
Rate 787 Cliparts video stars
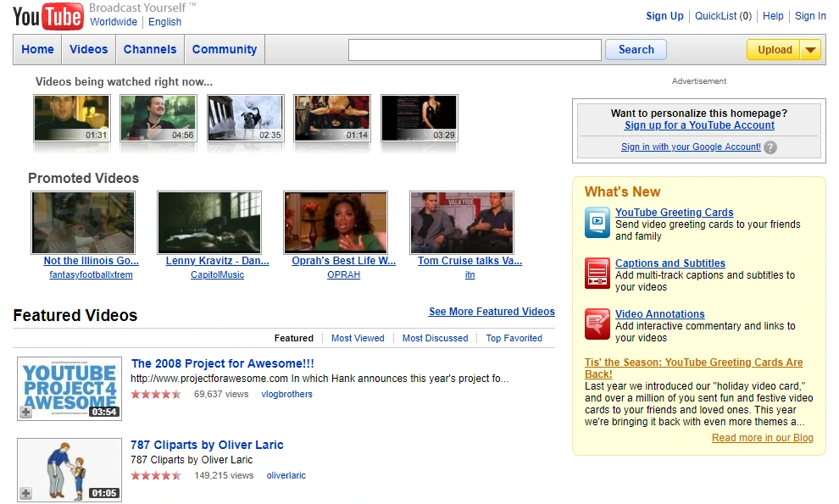point(156,476)
